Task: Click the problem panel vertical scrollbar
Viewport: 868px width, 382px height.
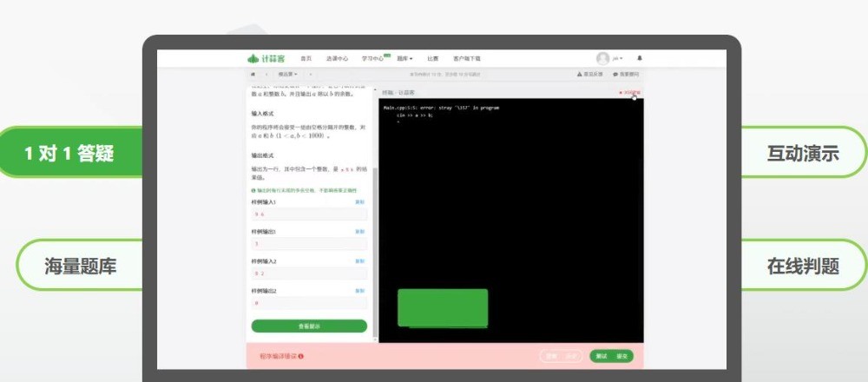Action: click(x=375, y=252)
